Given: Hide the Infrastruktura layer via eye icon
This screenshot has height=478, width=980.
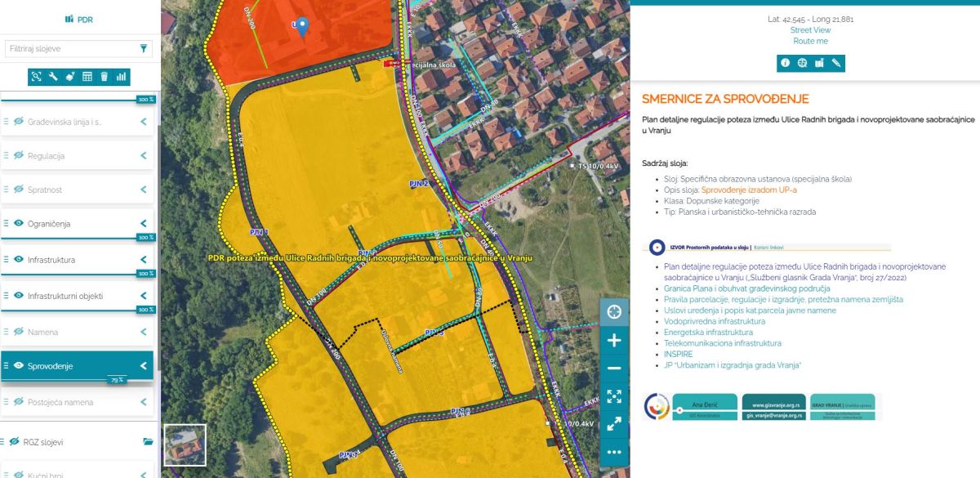Looking at the screenshot, I should pos(18,259).
